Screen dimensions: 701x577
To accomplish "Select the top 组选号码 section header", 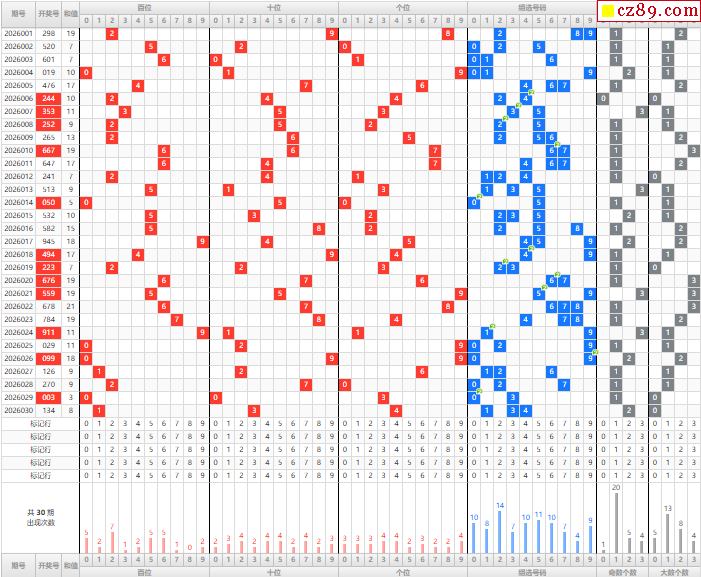I will 531,6.
